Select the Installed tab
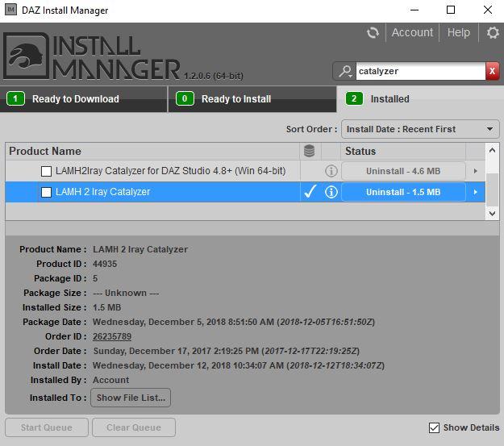The height and width of the screenshot is (446, 504). point(420,98)
